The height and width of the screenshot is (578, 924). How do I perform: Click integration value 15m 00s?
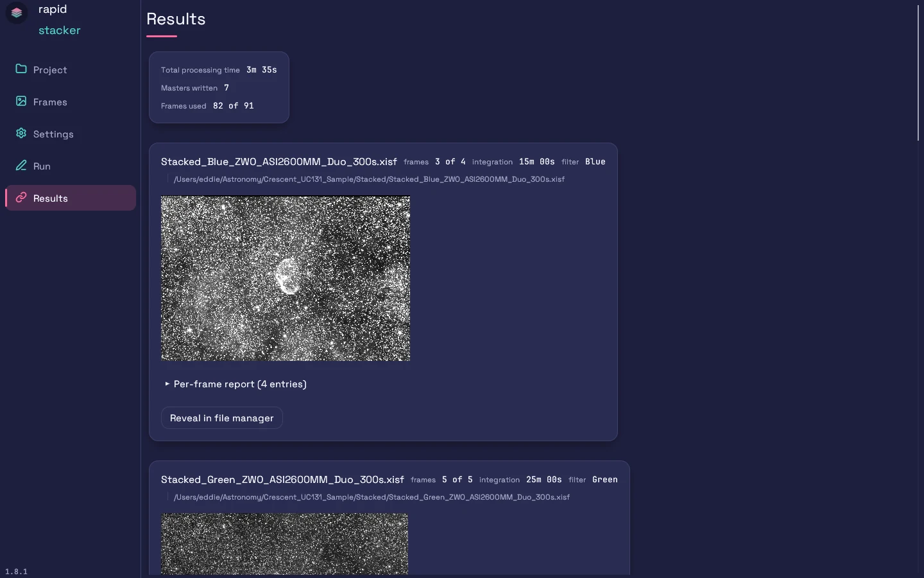click(x=537, y=162)
